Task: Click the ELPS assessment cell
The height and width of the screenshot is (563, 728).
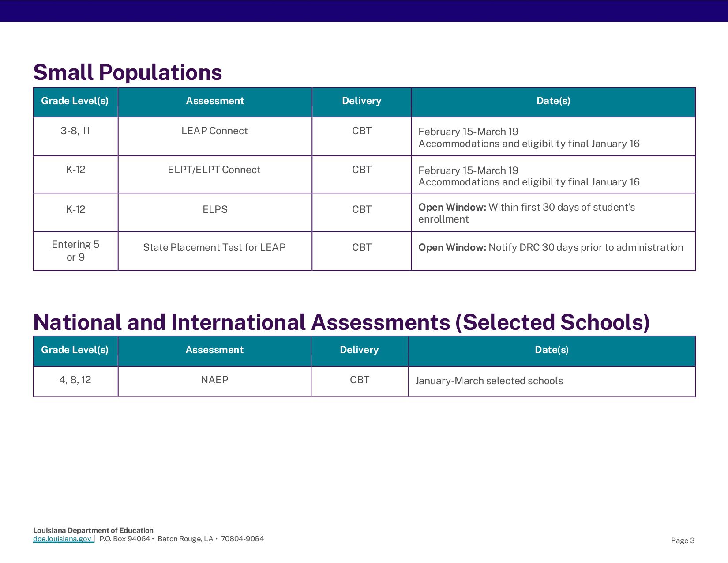Action: 215,210
